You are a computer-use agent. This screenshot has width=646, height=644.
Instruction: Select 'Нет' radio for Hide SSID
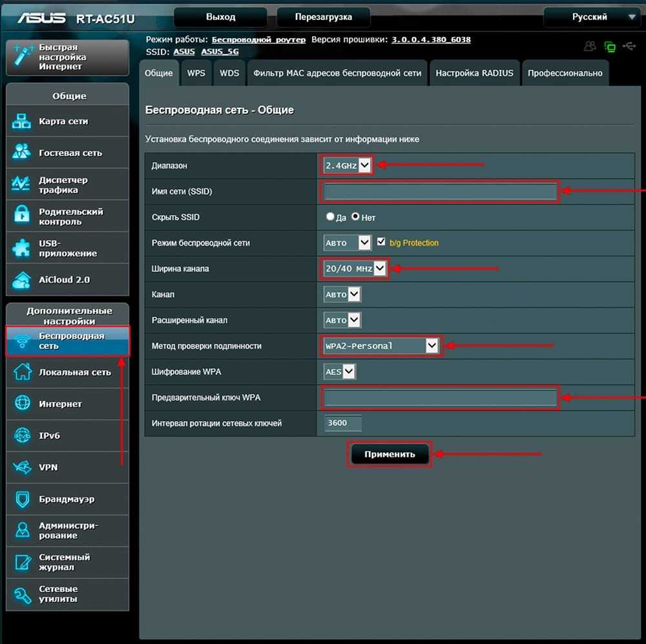pyautogui.click(x=355, y=218)
